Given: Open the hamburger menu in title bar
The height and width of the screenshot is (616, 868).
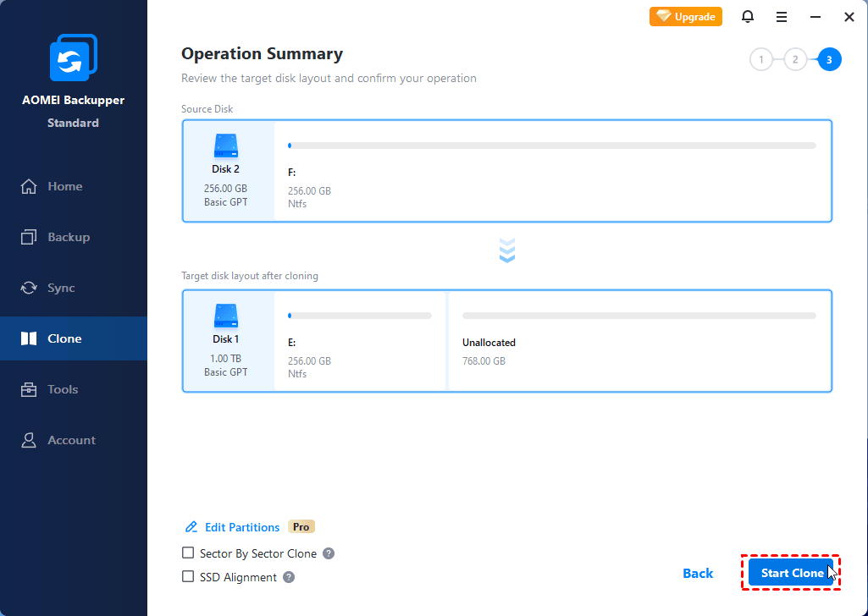Looking at the screenshot, I should click(x=782, y=17).
